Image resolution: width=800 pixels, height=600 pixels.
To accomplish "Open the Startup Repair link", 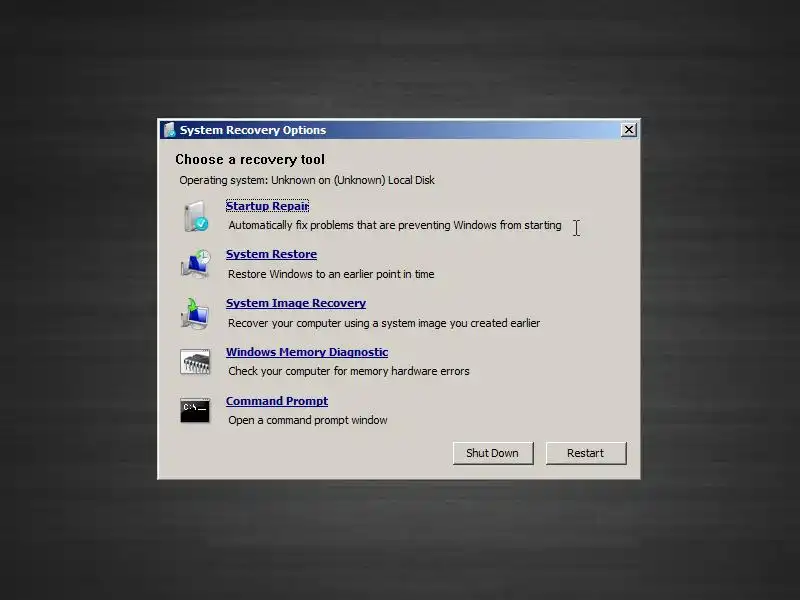I will (267, 206).
